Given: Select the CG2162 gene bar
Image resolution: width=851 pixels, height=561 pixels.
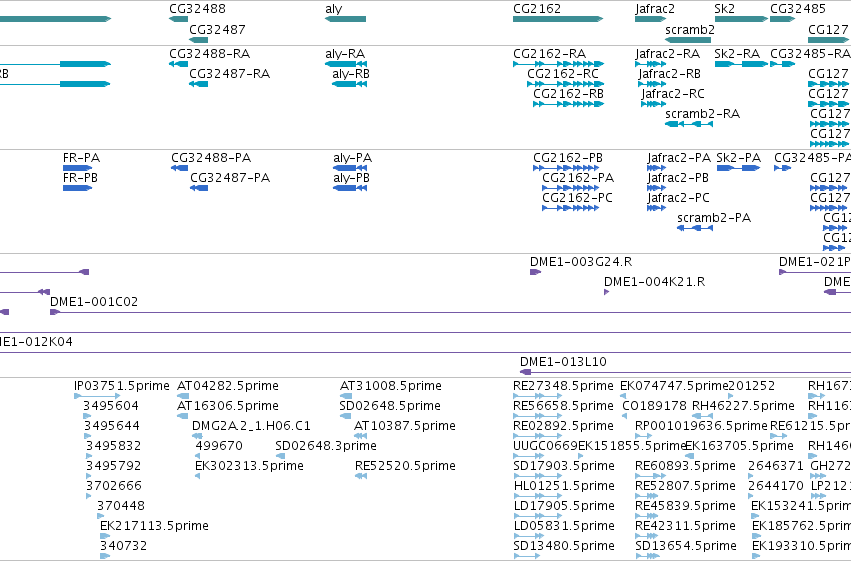Looking at the screenshot, I should click(x=558, y=19).
